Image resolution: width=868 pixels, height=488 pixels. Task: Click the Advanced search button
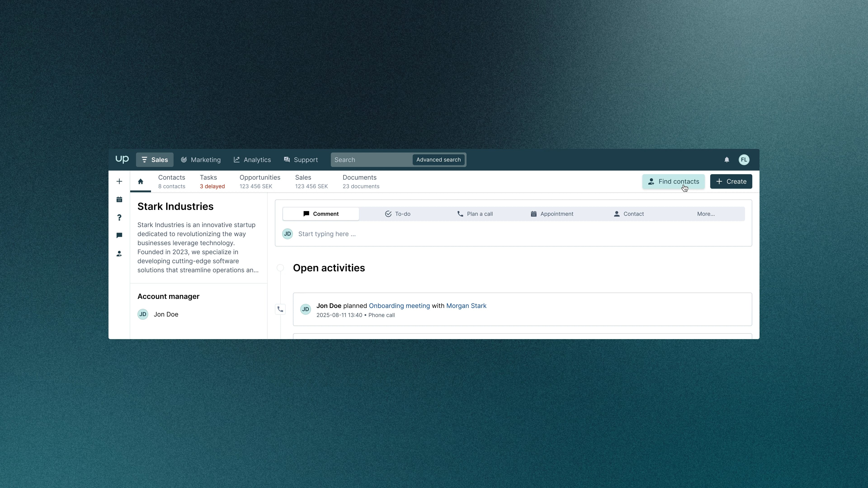pyautogui.click(x=438, y=160)
